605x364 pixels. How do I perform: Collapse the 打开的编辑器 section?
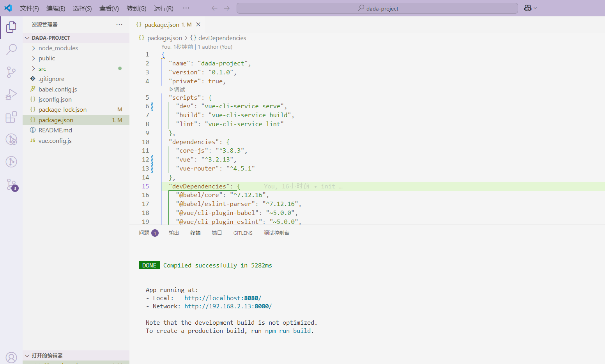[x=76, y=355]
